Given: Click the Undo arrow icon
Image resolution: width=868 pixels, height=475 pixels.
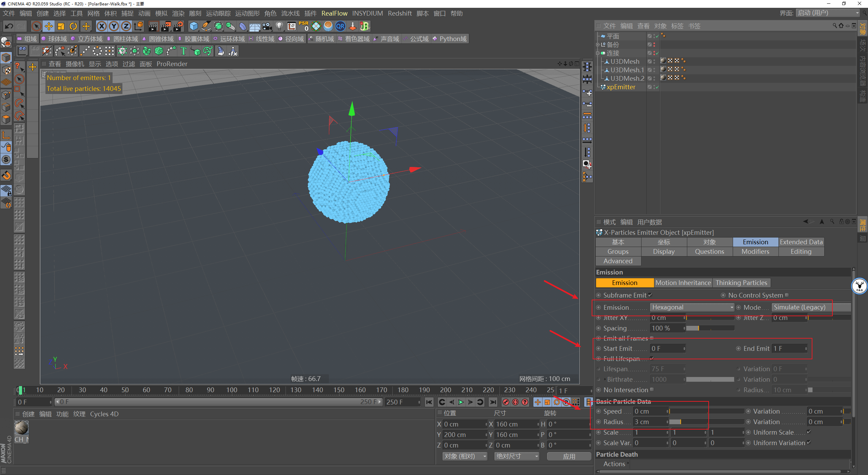Looking at the screenshot, I should [x=9, y=26].
